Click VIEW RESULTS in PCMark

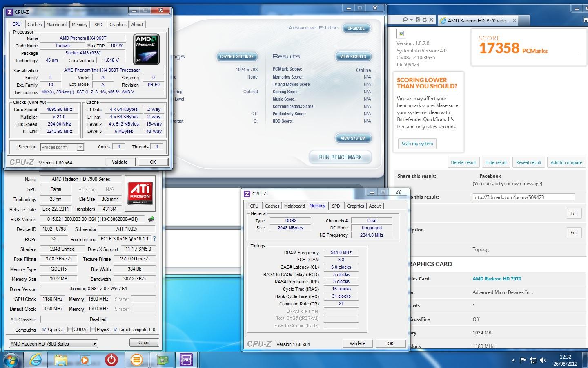(353, 56)
